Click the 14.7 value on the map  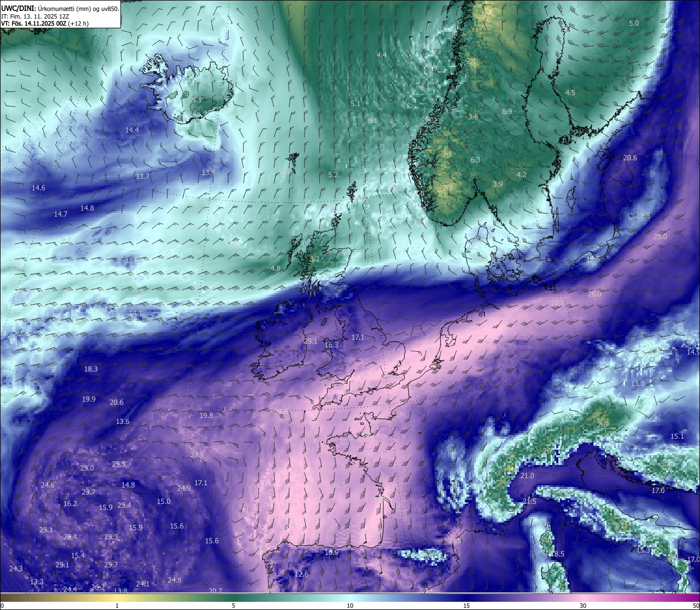pyautogui.click(x=61, y=214)
